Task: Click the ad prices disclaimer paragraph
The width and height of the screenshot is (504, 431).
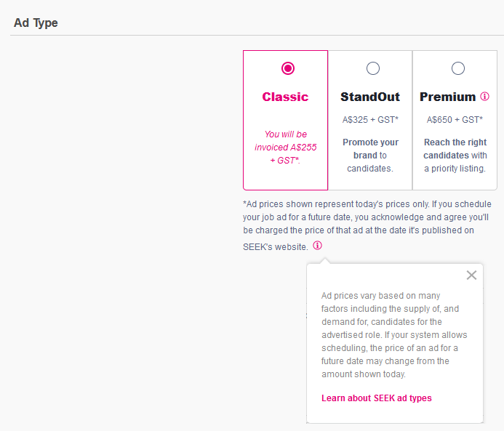Action: [367, 225]
